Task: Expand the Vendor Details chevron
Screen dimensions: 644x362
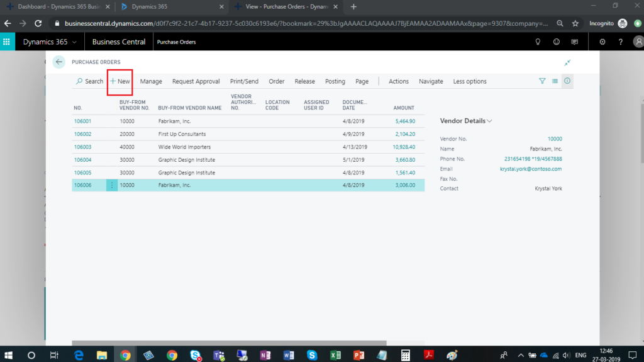Action: [489, 121]
